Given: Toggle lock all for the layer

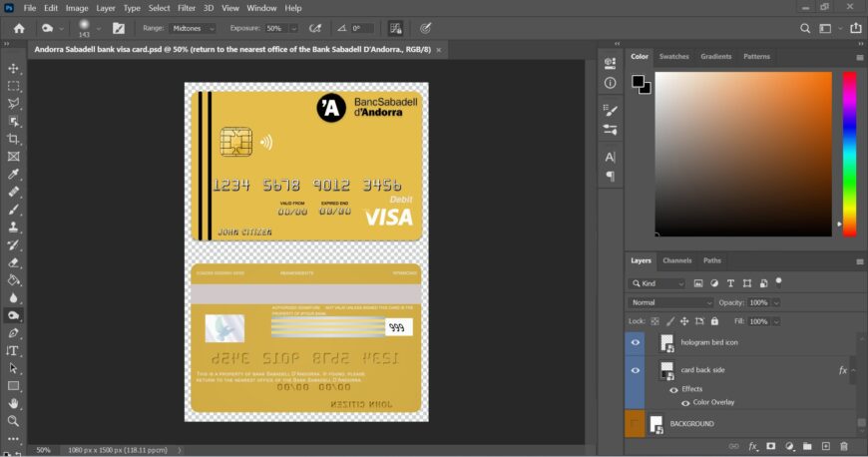Looking at the screenshot, I should [x=714, y=321].
